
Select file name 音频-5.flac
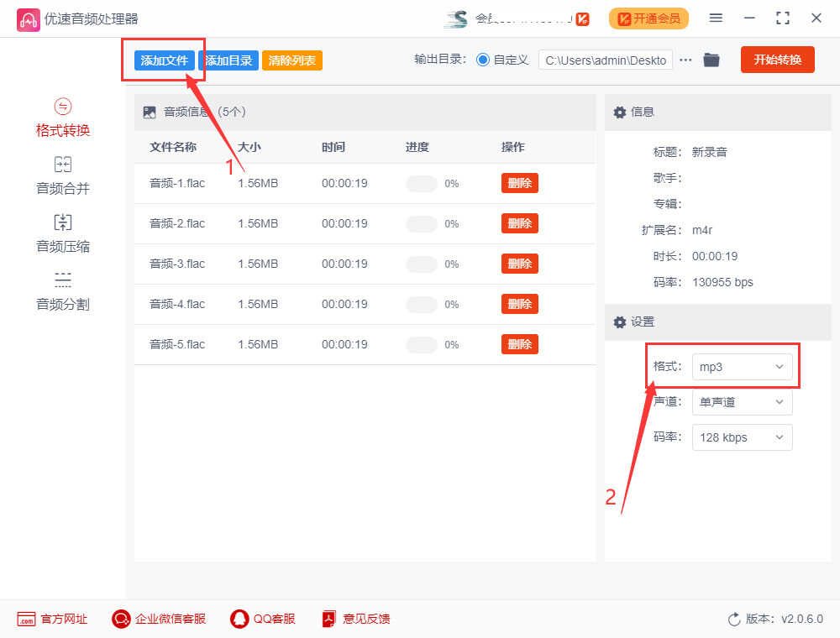[x=177, y=343]
